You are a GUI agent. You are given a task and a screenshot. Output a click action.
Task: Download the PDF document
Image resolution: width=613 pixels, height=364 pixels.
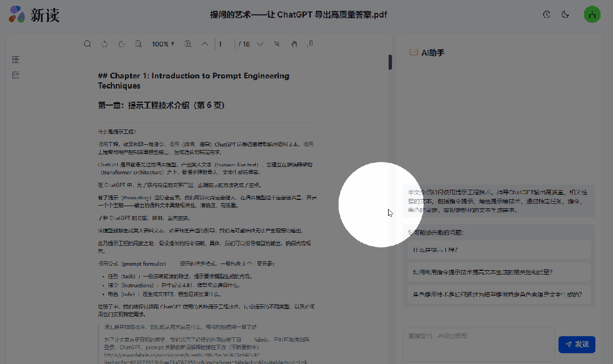pyautogui.click(x=310, y=44)
